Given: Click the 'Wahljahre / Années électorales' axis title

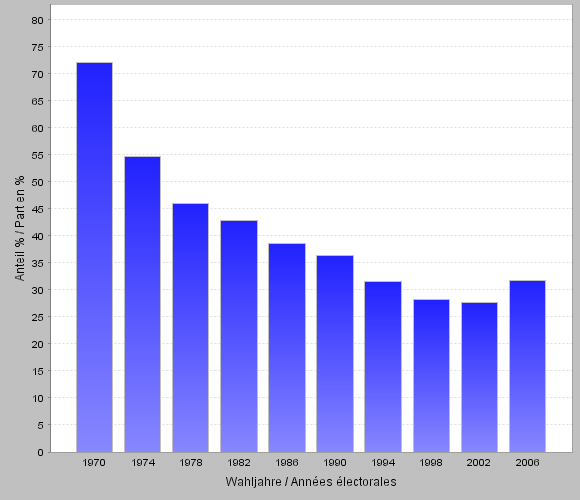Looking at the screenshot, I should point(311,482).
